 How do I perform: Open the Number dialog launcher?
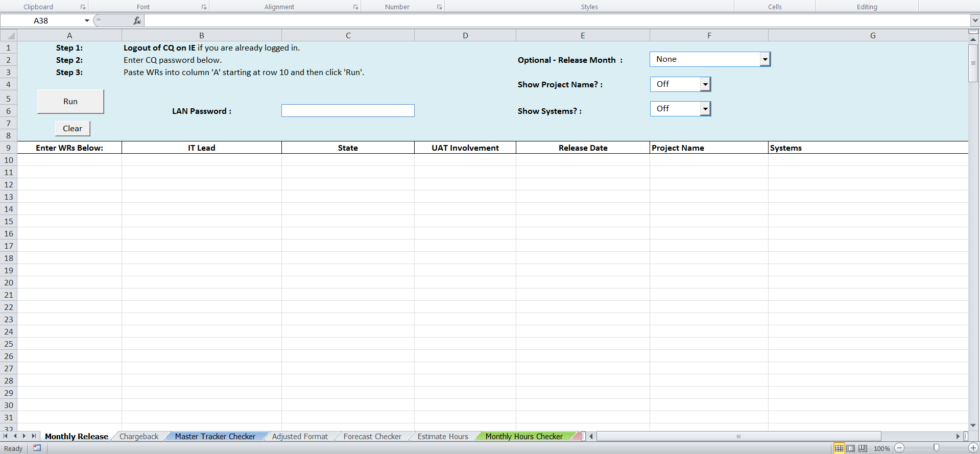point(439,7)
